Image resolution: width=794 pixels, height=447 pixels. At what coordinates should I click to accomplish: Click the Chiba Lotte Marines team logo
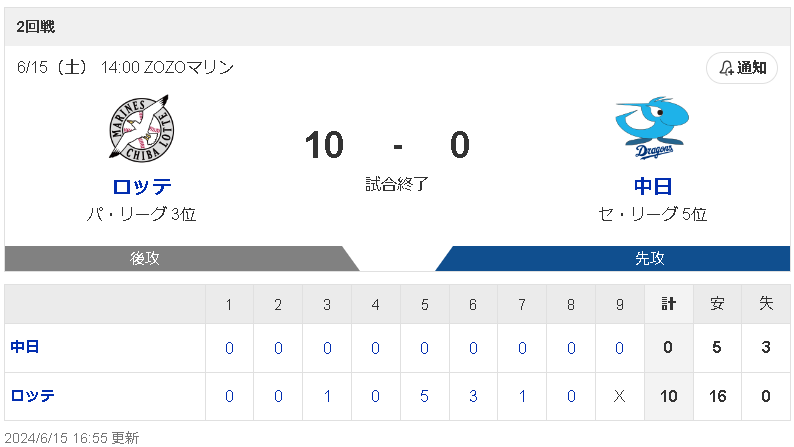click(140, 129)
